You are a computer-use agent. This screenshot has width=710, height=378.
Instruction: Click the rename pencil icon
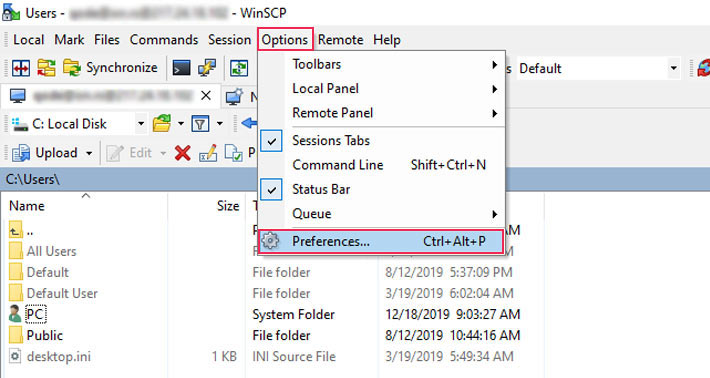click(x=208, y=153)
